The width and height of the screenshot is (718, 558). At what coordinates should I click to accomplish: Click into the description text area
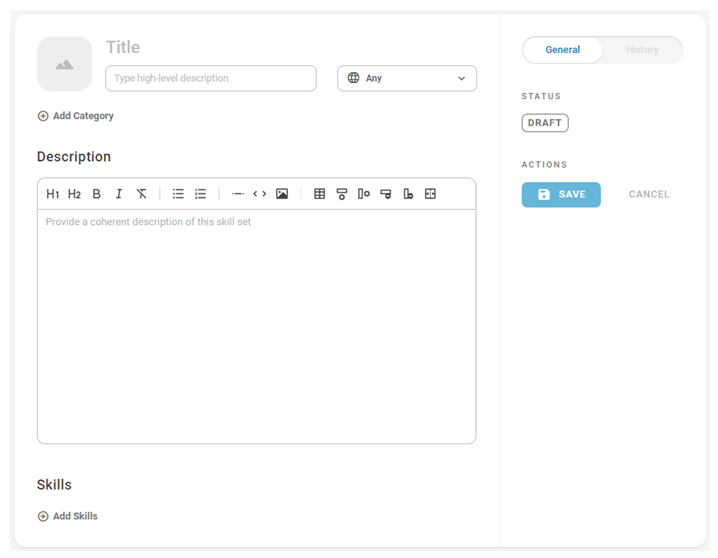click(x=256, y=326)
